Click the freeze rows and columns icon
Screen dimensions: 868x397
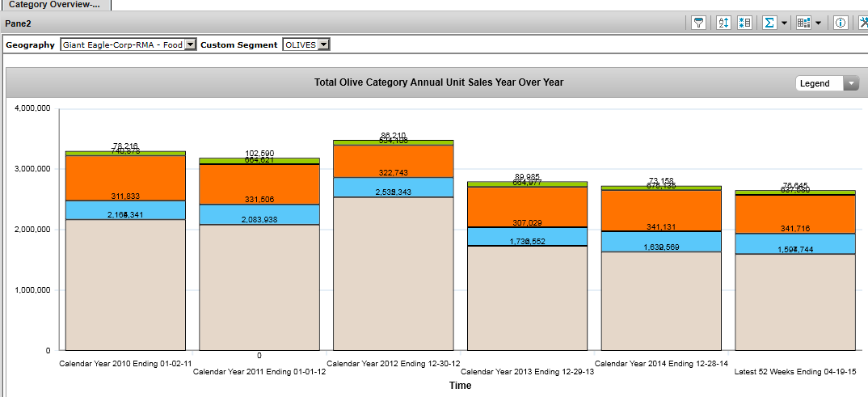point(745,23)
